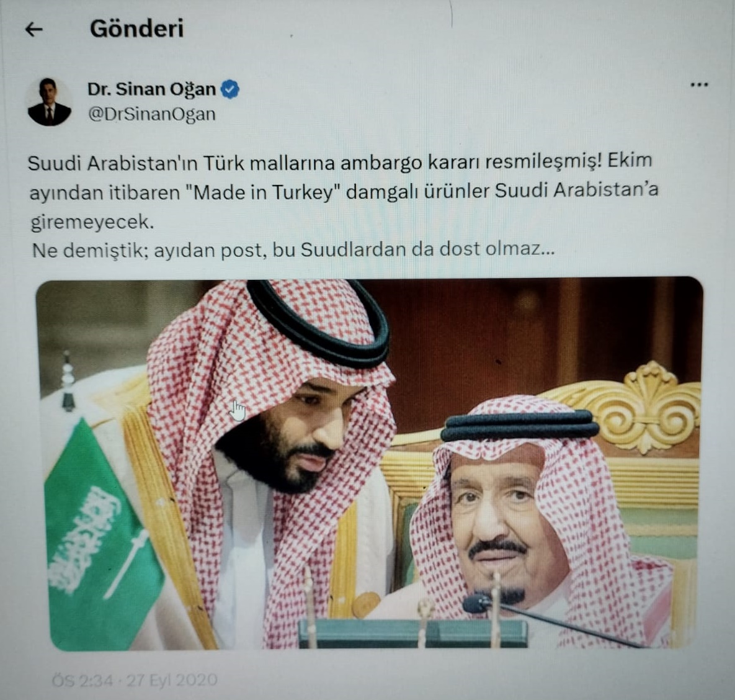The image size is (735, 700).
Task: Click the "Dr. Sinan Oğan" display name
Action: [151, 89]
